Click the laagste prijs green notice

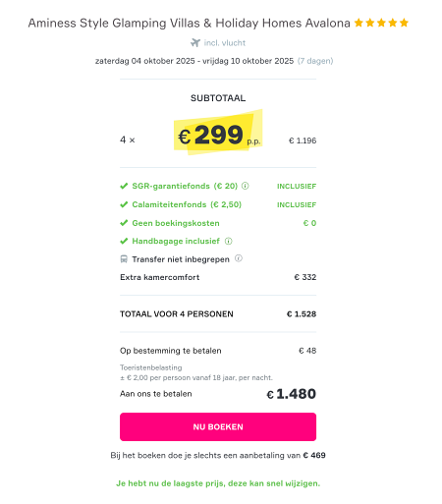[x=218, y=483]
